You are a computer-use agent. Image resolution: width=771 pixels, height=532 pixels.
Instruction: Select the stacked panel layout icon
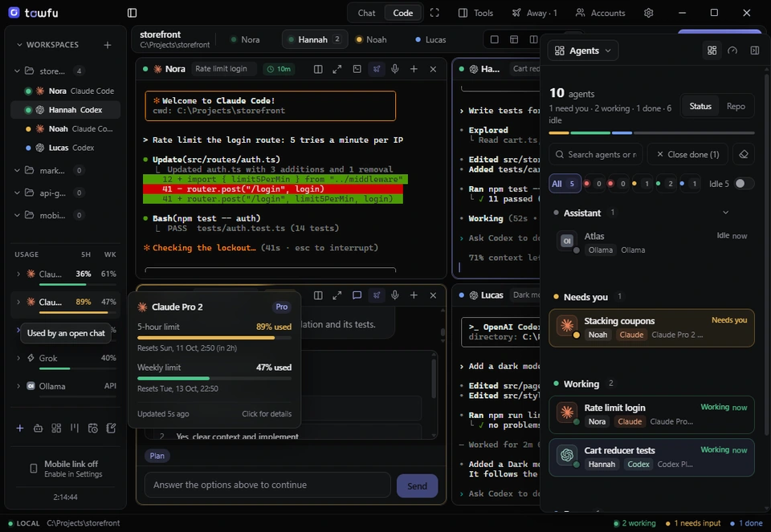pyautogui.click(x=514, y=40)
